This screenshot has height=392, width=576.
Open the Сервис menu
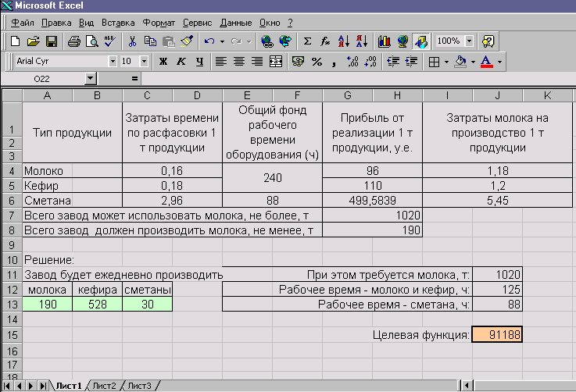pos(197,23)
